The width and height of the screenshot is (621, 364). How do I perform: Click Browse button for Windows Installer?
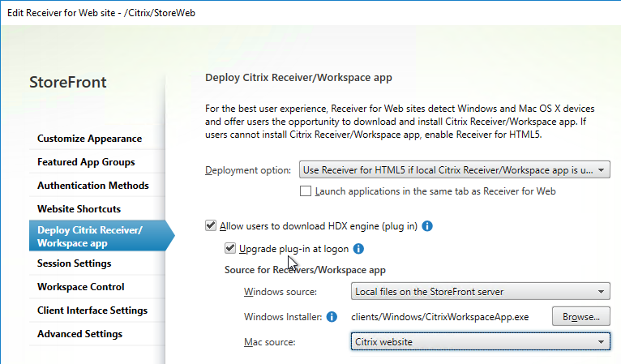581,317
